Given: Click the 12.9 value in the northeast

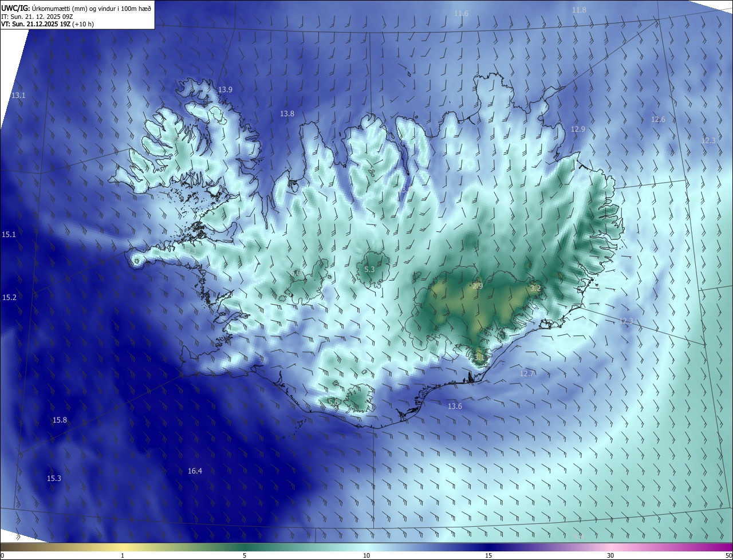Looking at the screenshot, I should tap(578, 129).
